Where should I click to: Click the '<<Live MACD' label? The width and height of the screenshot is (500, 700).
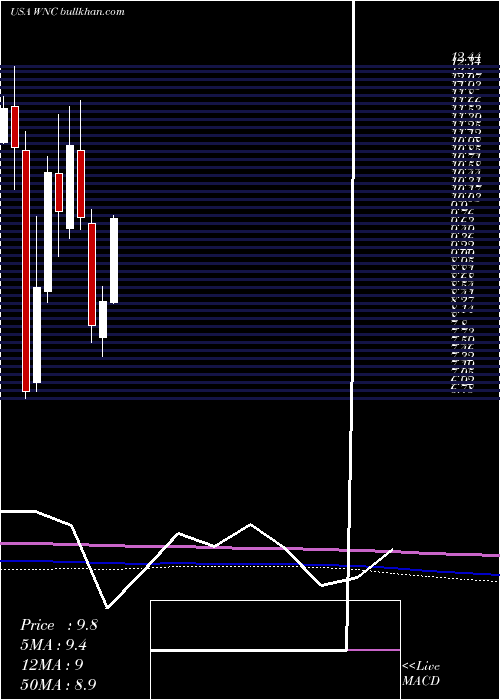(421, 673)
